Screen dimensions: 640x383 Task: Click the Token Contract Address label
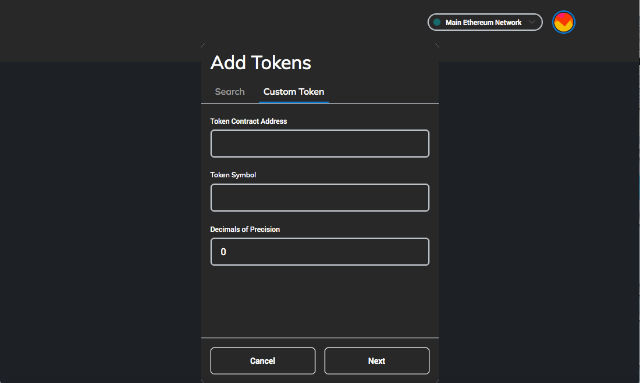coord(249,121)
